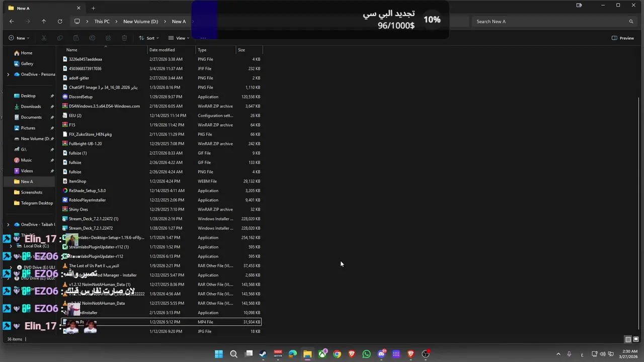Image resolution: width=644 pixels, height=362 pixels.
Task: Click the PC monitor icon in address bar
Action: coord(77,22)
